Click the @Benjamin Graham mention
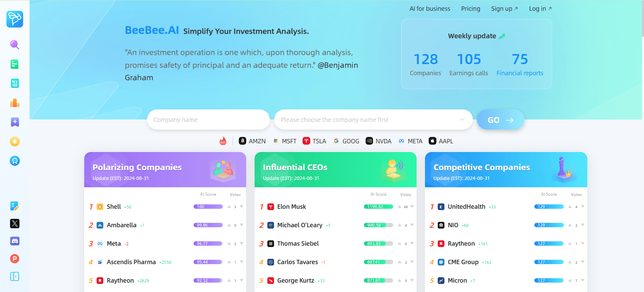The image size is (644, 292). click(x=241, y=71)
